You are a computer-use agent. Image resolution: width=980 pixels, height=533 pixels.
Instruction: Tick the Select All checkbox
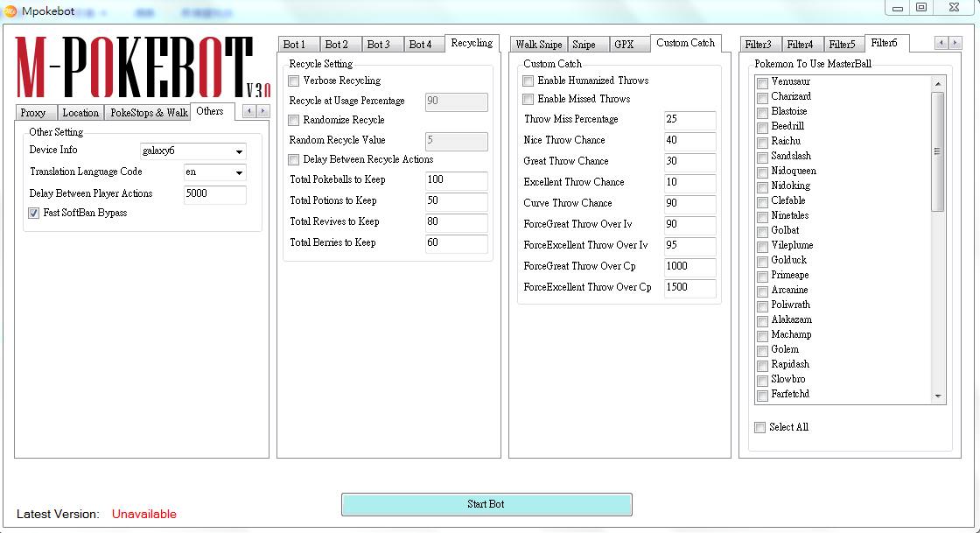click(760, 427)
